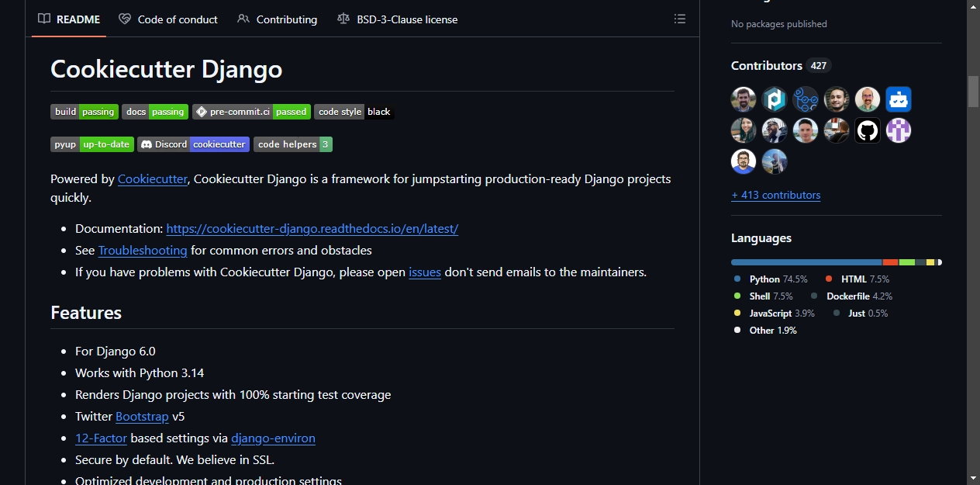Click the 'Works with Python 3.14' item
The height and width of the screenshot is (485, 980).
140,372
